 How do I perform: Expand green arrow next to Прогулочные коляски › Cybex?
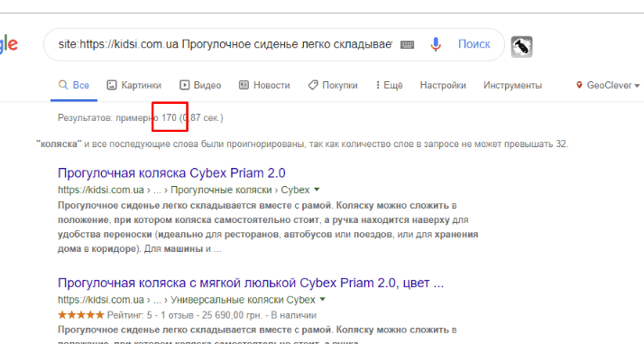coord(317,190)
